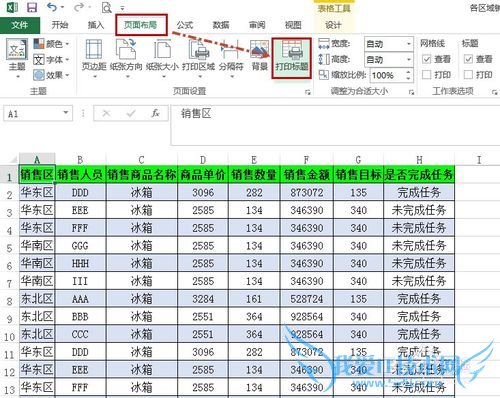The height and width of the screenshot is (398, 500).
Task: Click cell D8 with value 3284
Action: pos(203,299)
